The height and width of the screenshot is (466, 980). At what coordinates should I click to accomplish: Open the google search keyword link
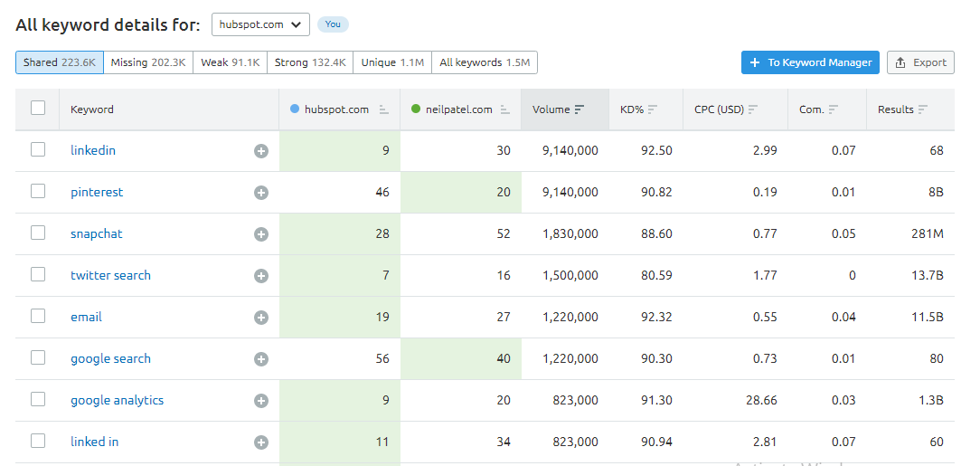[110, 359]
